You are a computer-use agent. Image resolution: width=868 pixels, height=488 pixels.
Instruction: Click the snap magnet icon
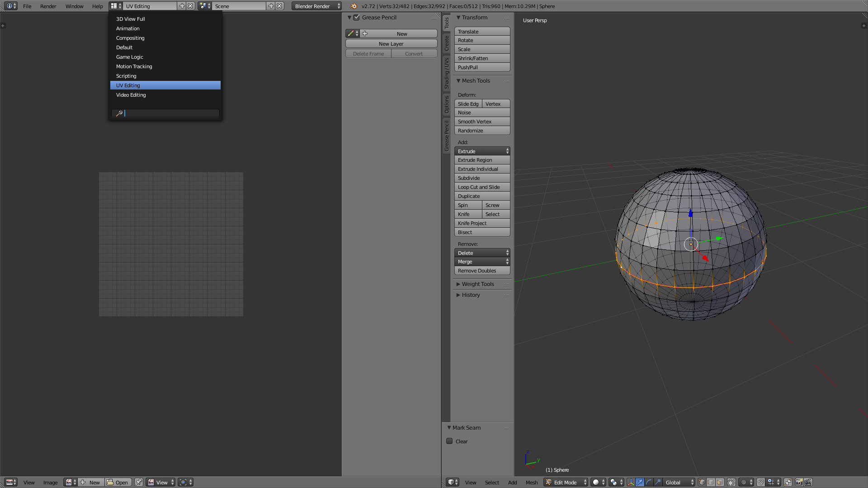[x=761, y=482]
